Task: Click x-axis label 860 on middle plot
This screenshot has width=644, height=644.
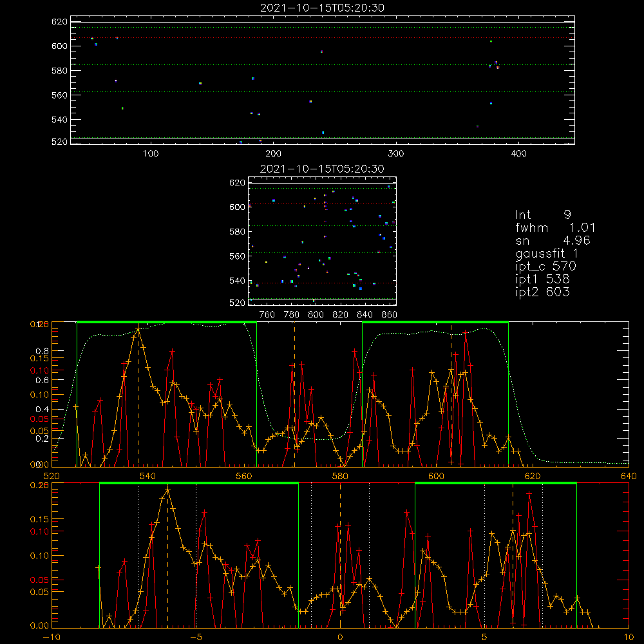Action: click(390, 315)
